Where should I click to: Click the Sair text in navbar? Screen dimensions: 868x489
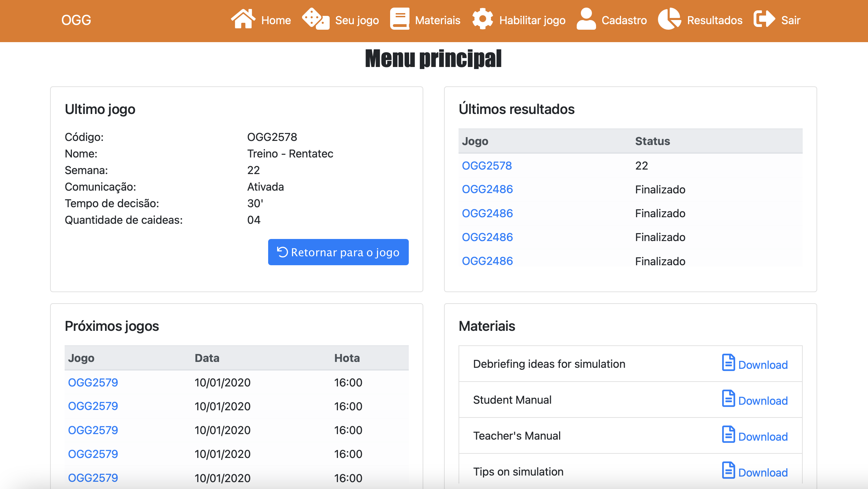[x=791, y=20]
